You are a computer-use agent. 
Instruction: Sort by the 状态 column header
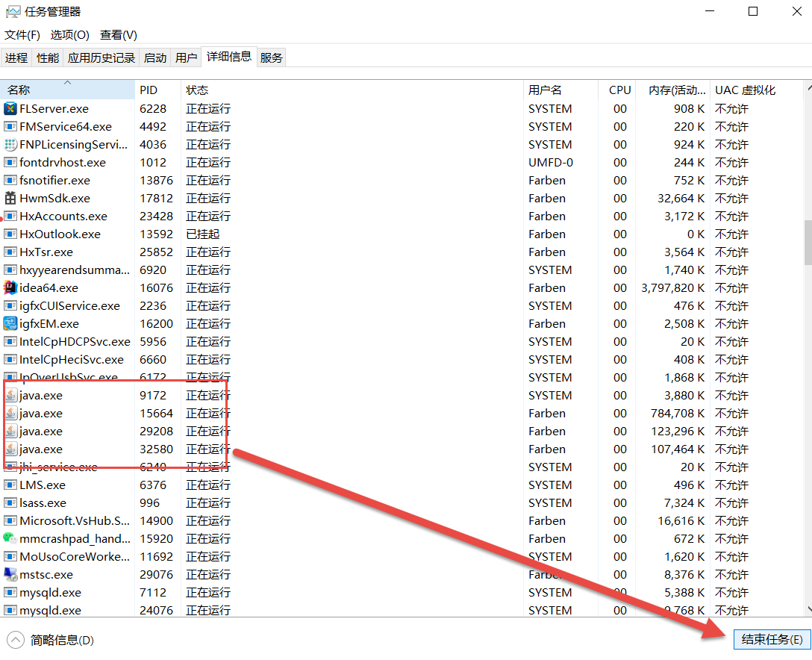352,90
